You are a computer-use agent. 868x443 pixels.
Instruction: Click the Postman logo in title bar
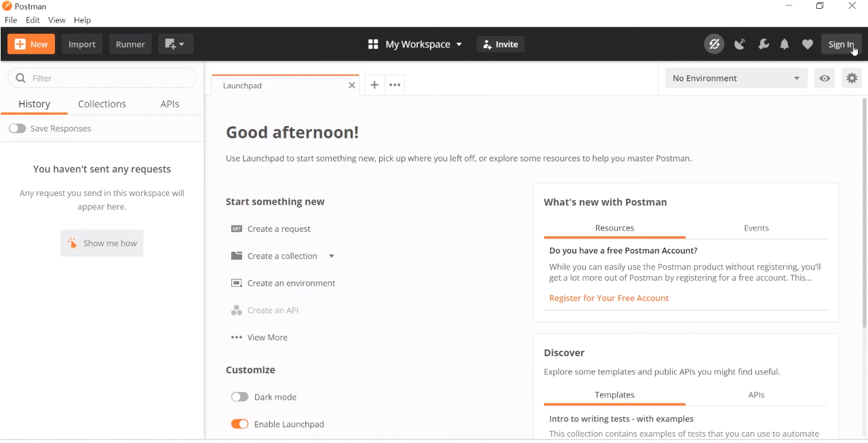click(7, 6)
